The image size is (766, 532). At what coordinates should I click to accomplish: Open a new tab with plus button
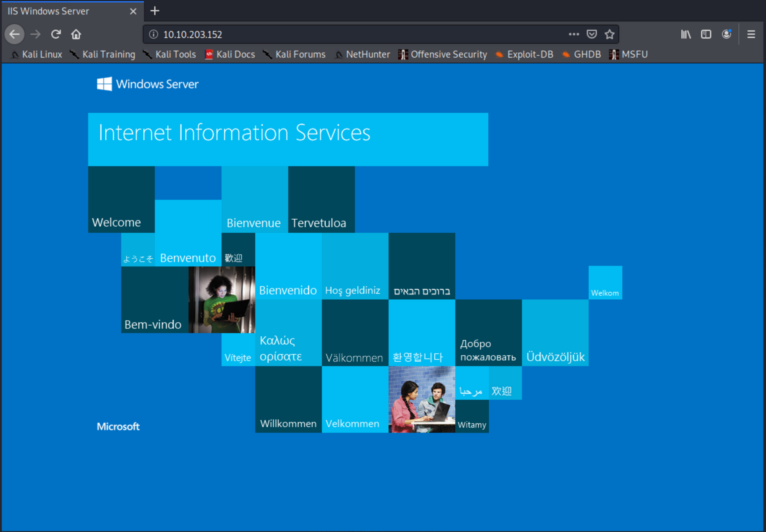(x=155, y=11)
